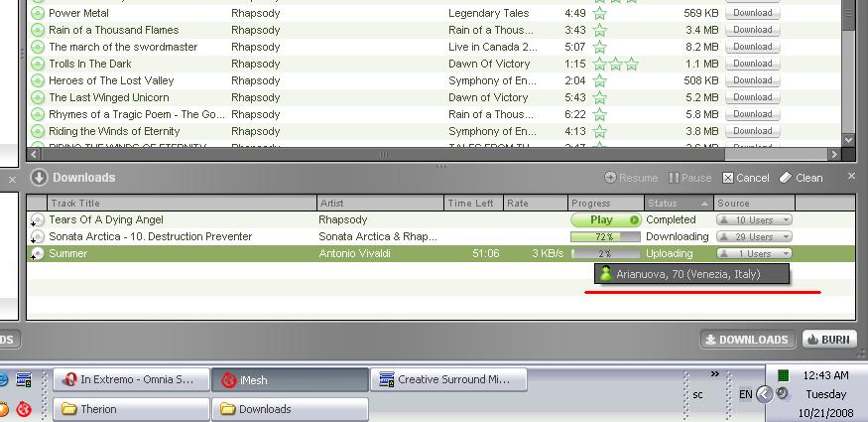868x422 pixels.
Task: Expand the taskbar toolbar overflow chevron
Action: point(714,374)
